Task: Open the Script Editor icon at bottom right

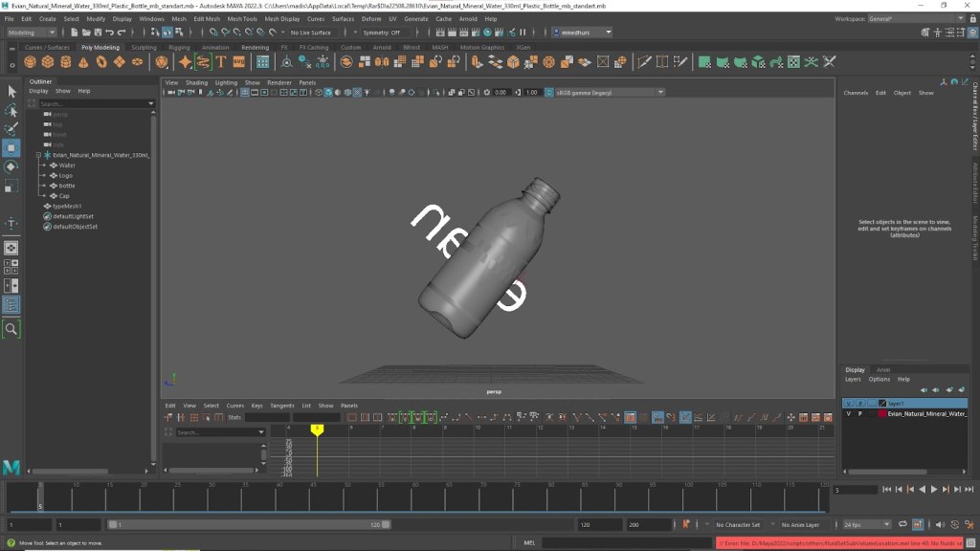Action: point(969,543)
